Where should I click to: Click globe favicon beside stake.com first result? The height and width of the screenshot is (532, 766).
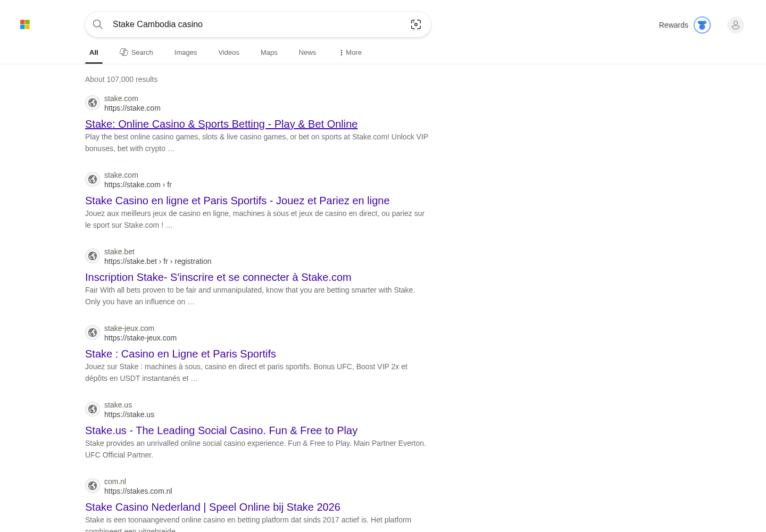[x=93, y=103]
